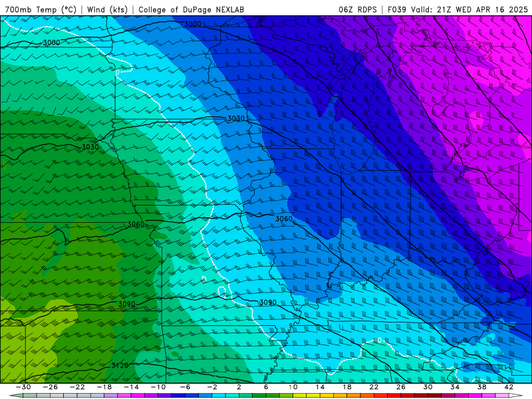Click the 42 color scale value

point(509,387)
